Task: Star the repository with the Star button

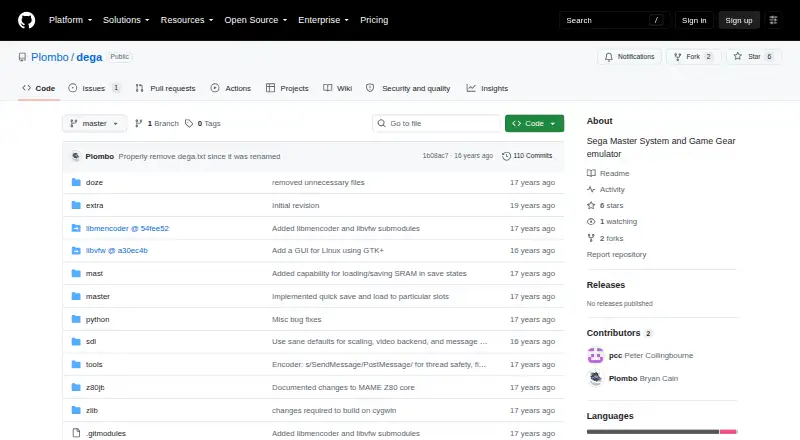Action: (754, 57)
